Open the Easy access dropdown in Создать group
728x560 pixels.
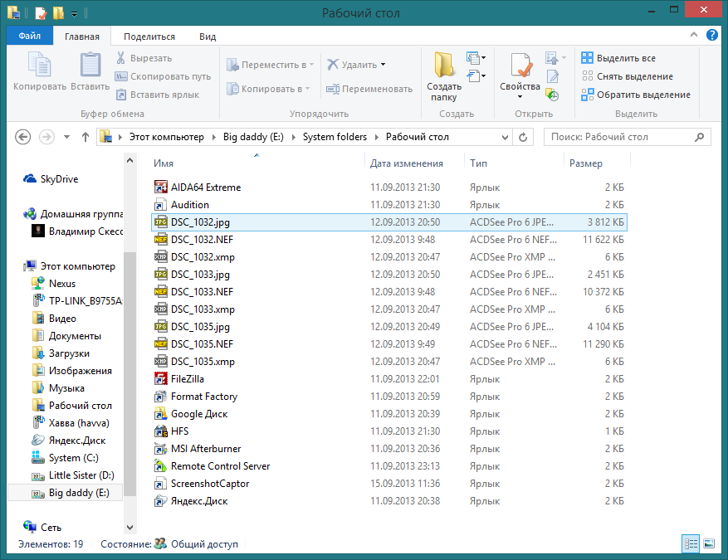[476, 75]
